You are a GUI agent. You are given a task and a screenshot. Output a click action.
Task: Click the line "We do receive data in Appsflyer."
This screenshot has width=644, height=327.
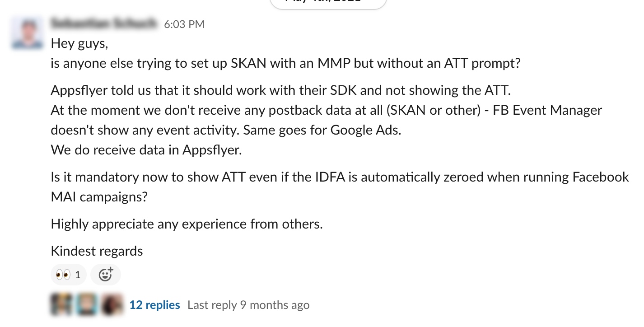147,150
